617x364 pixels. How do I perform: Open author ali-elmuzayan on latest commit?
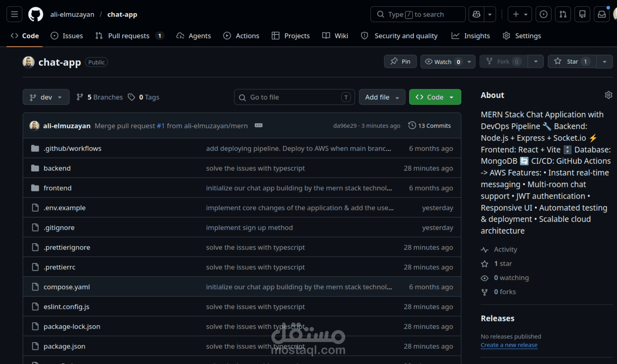click(x=67, y=126)
